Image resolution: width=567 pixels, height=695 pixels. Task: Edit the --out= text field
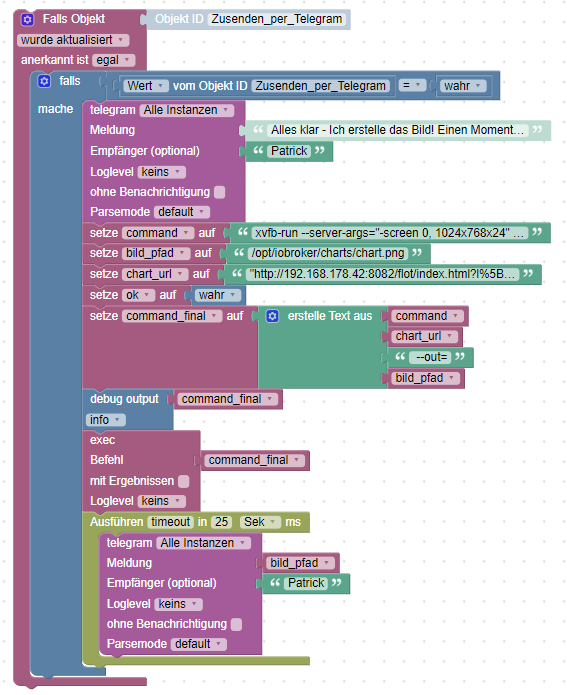click(x=430, y=357)
